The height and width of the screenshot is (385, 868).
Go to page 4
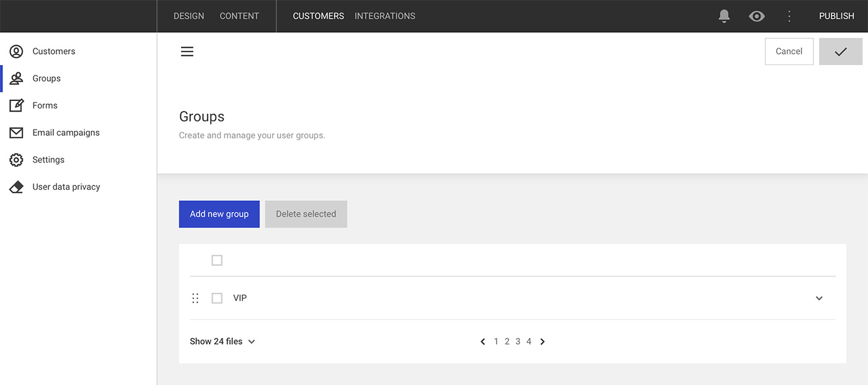[x=529, y=342]
